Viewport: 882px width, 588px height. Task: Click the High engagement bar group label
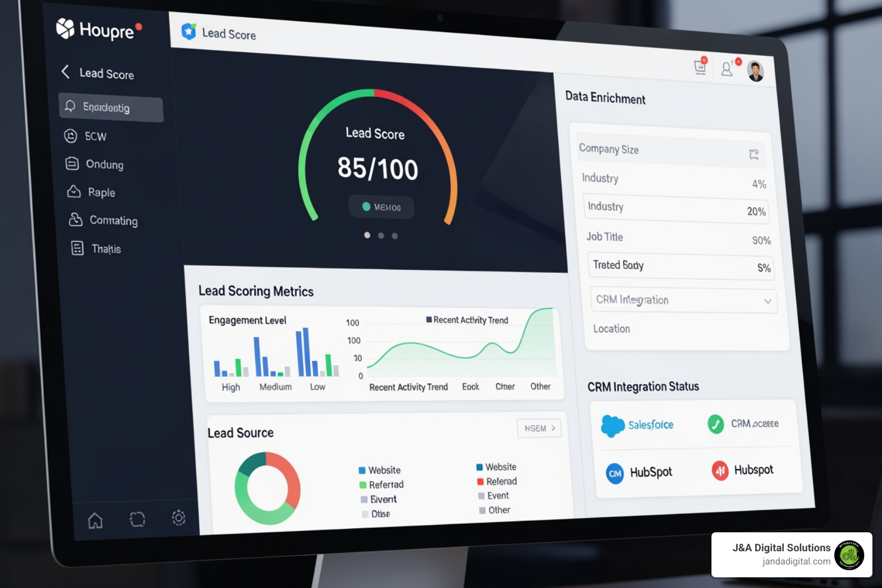(231, 387)
